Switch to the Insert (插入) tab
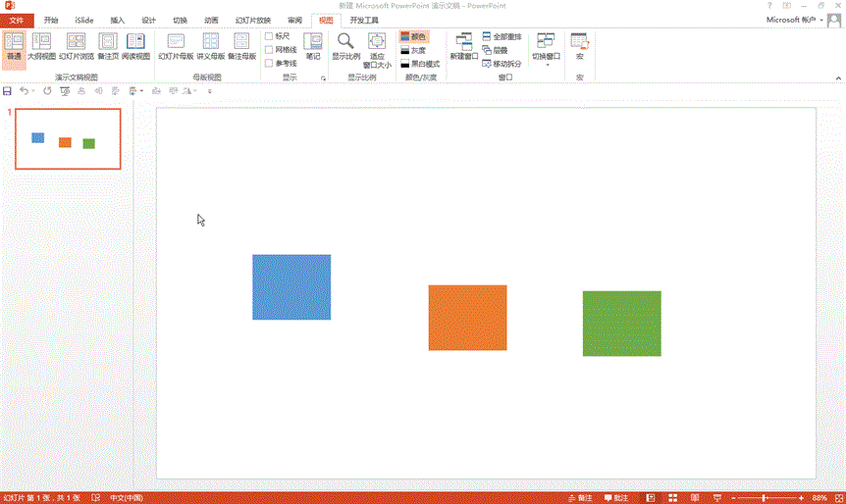 pyautogui.click(x=118, y=20)
